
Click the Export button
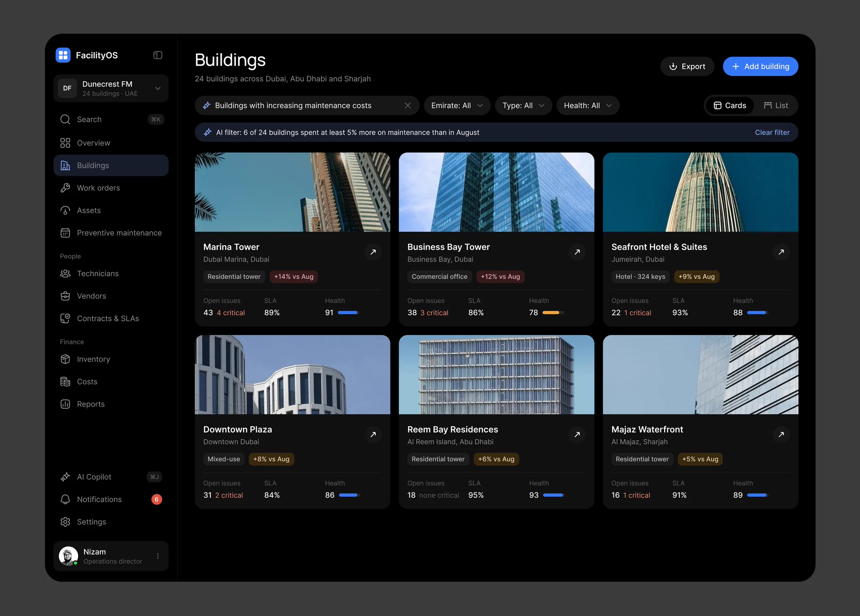687,66
